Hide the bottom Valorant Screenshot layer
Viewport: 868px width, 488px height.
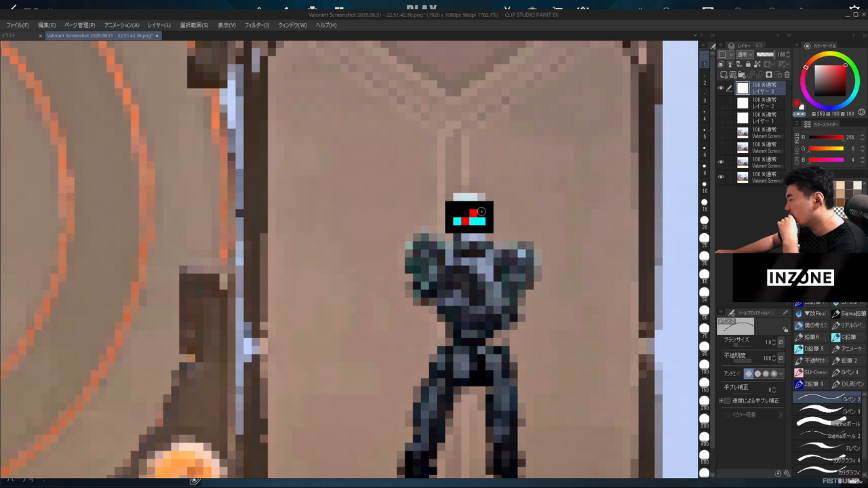point(721,178)
